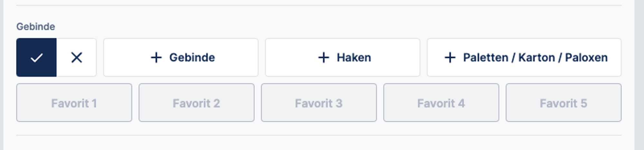Click the plus icon on the Haken button

tap(324, 58)
